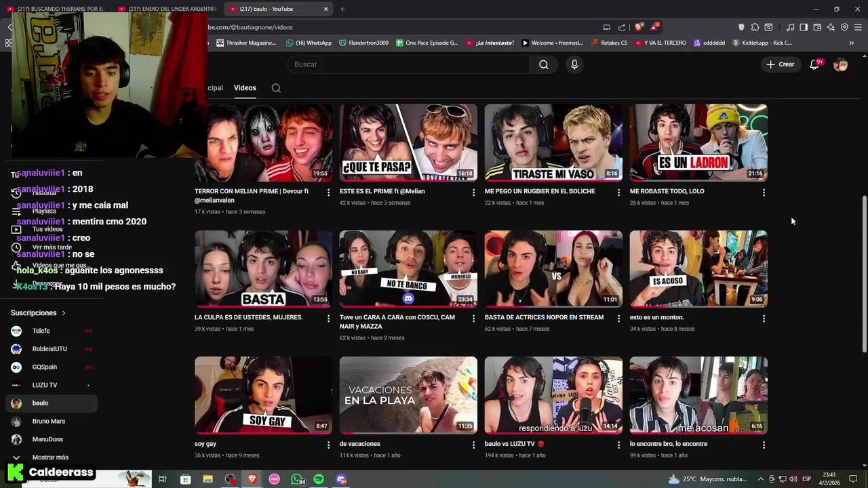Open a new browser tab
This screenshot has height=488, width=868.
coord(342,9)
